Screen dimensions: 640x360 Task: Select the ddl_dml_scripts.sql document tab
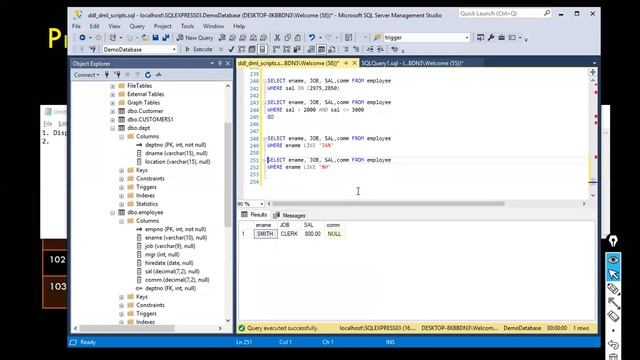289,63
